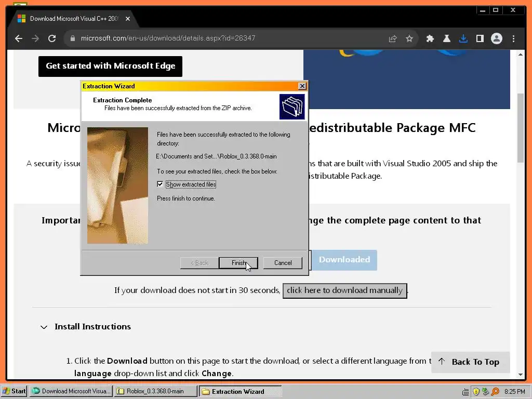Viewport: 532px width, 399px height.
Task: Collapse the Install Instructions section
Action: [44, 327]
